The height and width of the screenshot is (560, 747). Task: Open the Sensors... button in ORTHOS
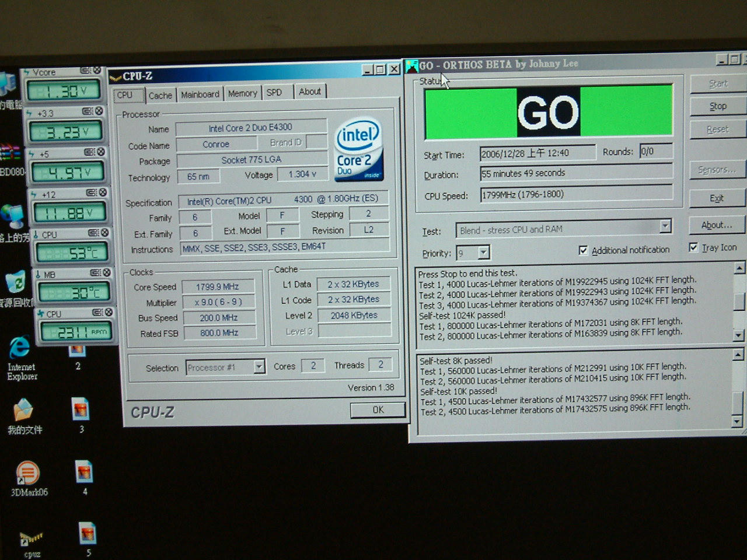tap(717, 170)
